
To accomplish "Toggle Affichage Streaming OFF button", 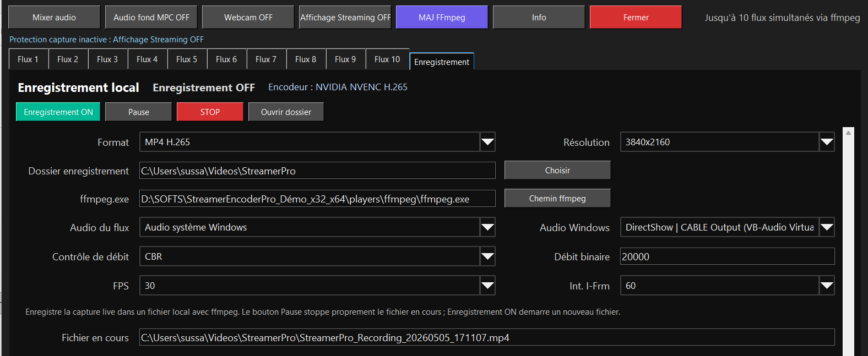I will 345,17.
